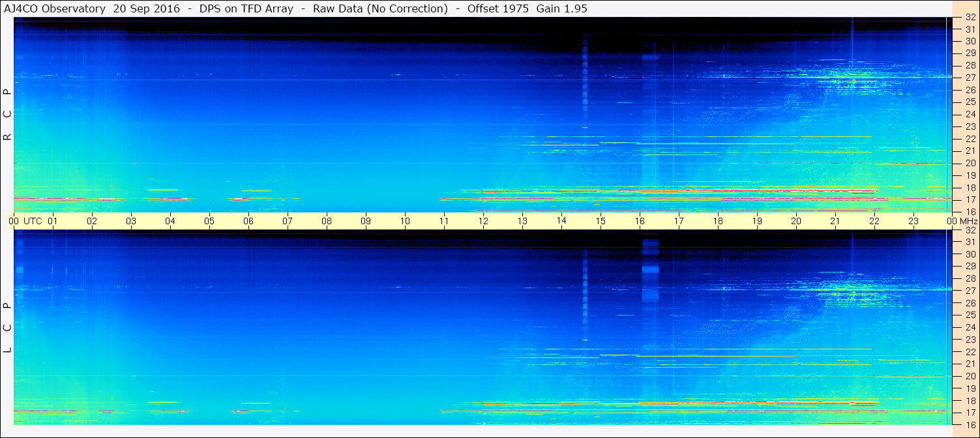Click the 01 hour mark on UTC axis
Screen dimensions: 980x438
tap(53, 221)
